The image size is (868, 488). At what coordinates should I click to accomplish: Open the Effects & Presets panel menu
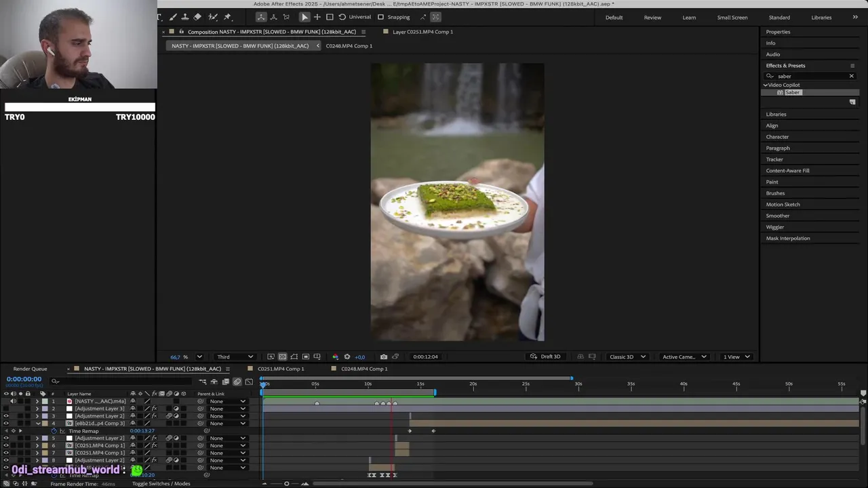click(852, 66)
